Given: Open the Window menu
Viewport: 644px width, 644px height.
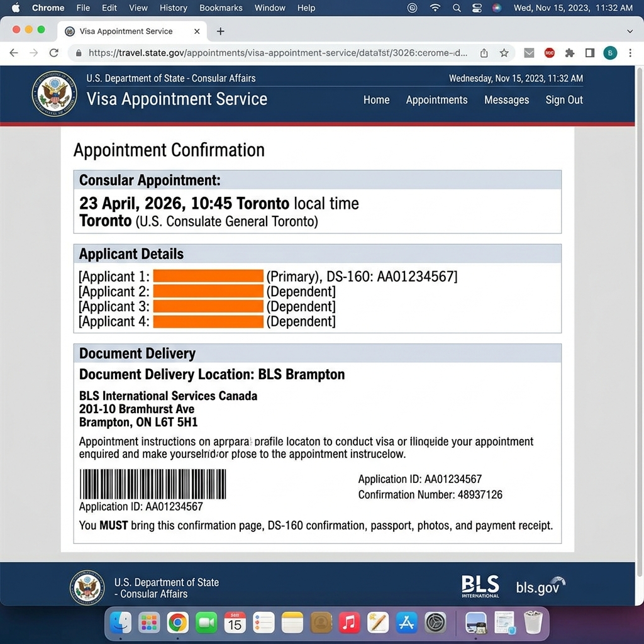Looking at the screenshot, I should pos(270,8).
